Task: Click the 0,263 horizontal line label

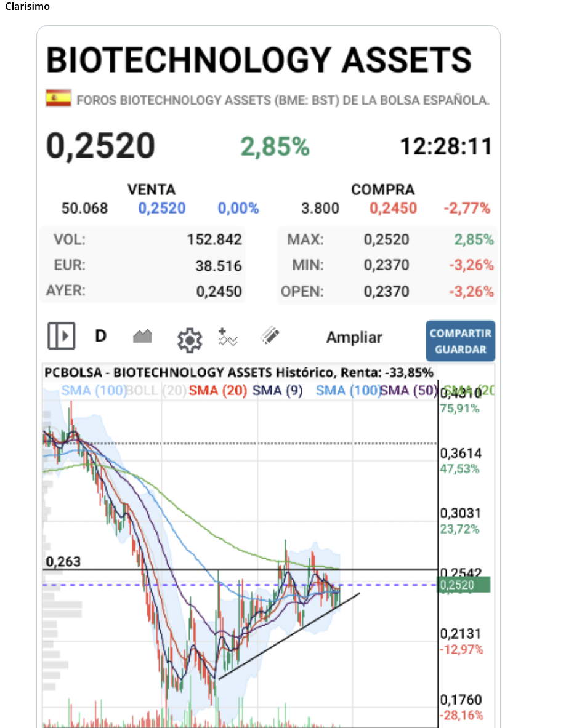Action: point(63,562)
